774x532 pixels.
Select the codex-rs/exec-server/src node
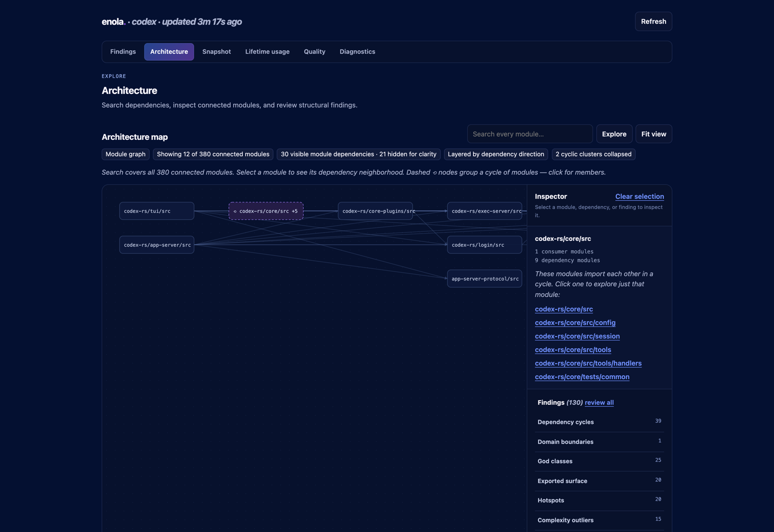point(485,211)
